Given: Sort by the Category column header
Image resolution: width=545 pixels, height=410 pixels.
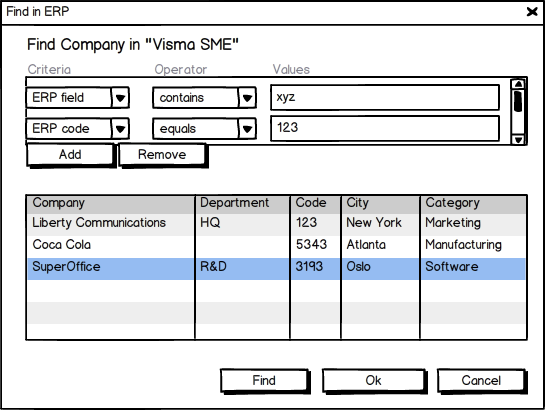Looking at the screenshot, I should tap(473, 204).
